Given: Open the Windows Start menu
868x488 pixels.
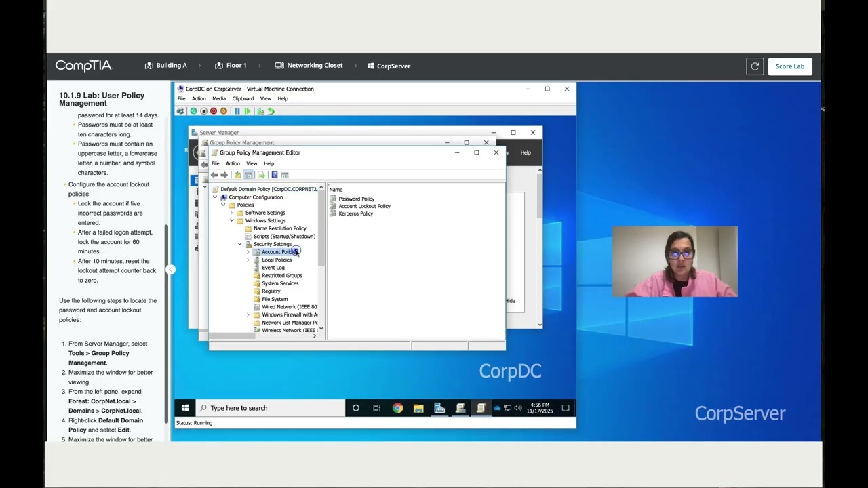Looking at the screenshot, I should (184, 408).
